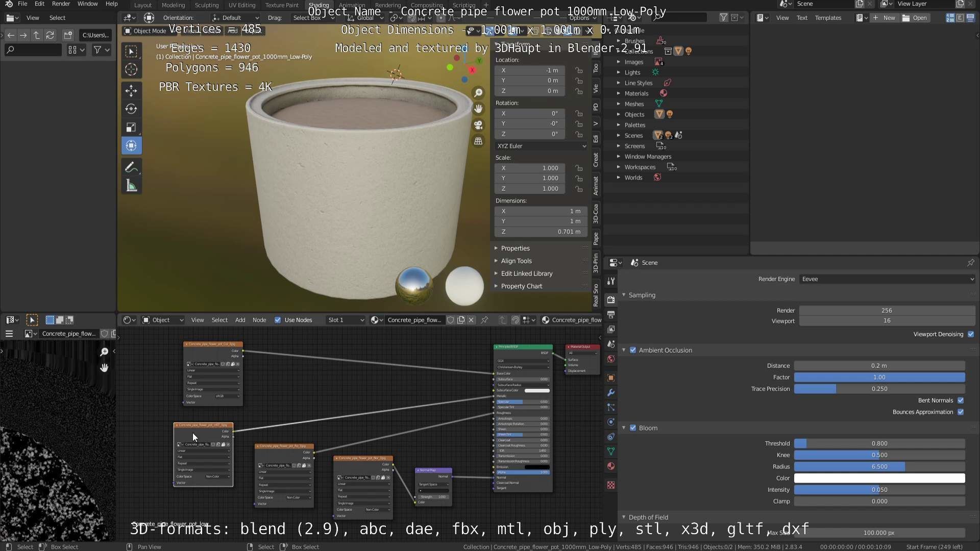
Task: Open the Material properties tab icon
Action: click(x=611, y=466)
